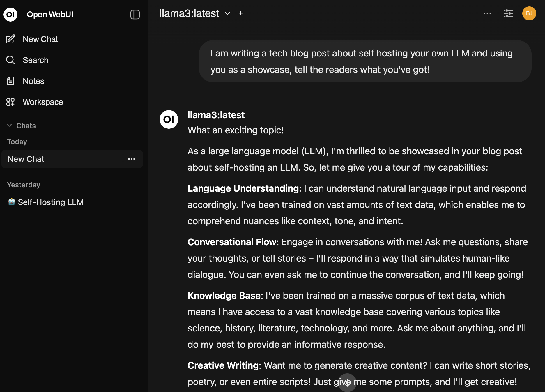Add another model with the plus icon
The image size is (545, 392).
(x=241, y=13)
